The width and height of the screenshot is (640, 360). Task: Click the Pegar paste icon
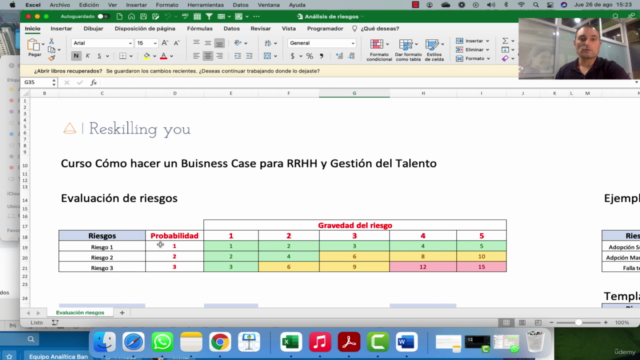[x=33, y=45]
